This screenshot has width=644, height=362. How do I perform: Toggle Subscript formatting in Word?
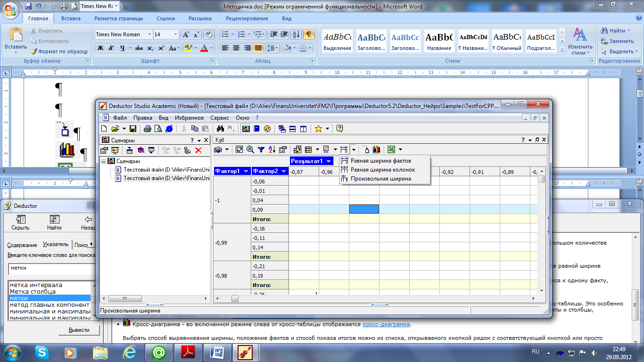(150, 48)
